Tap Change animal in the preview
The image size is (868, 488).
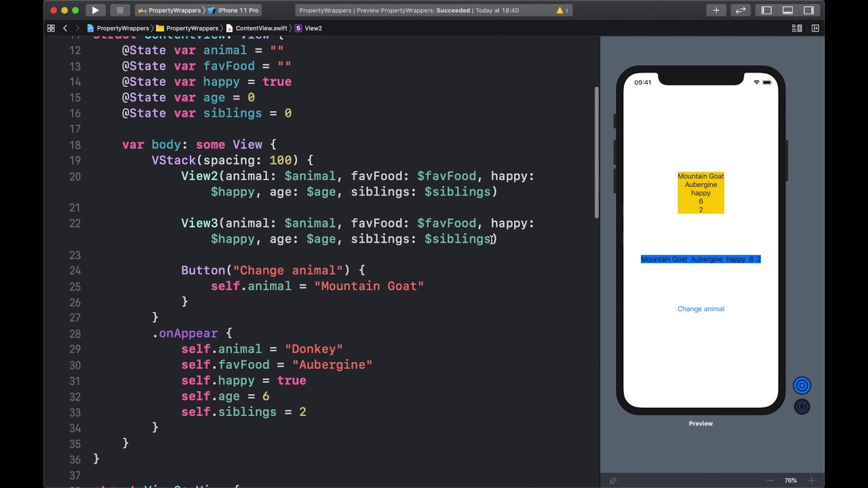tap(701, 309)
